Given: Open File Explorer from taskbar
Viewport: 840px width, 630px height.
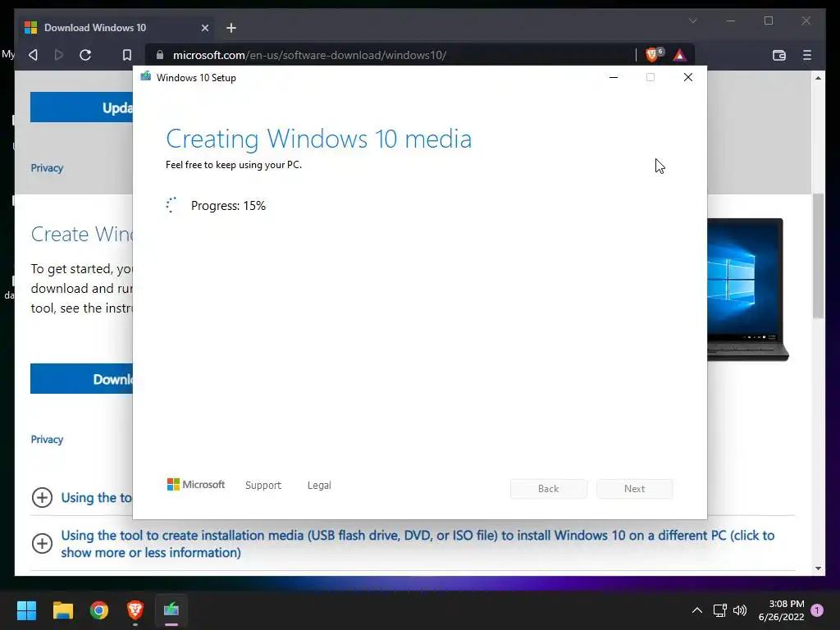Looking at the screenshot, I should (62, 610).
